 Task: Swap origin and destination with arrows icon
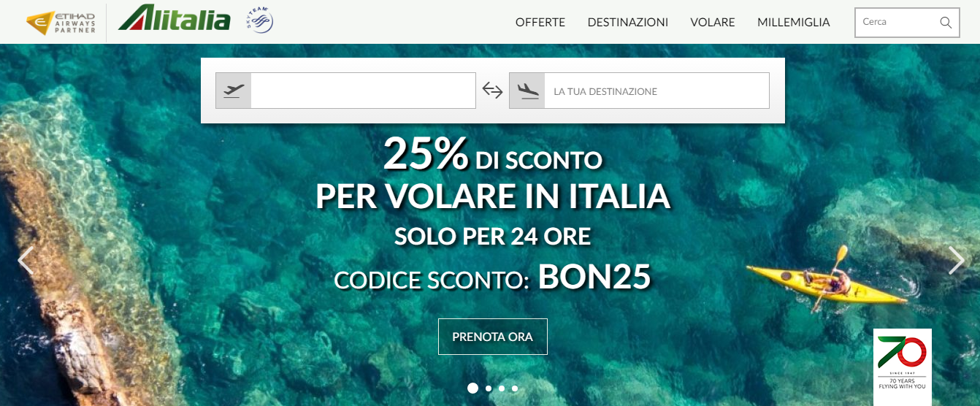[493, 91]
